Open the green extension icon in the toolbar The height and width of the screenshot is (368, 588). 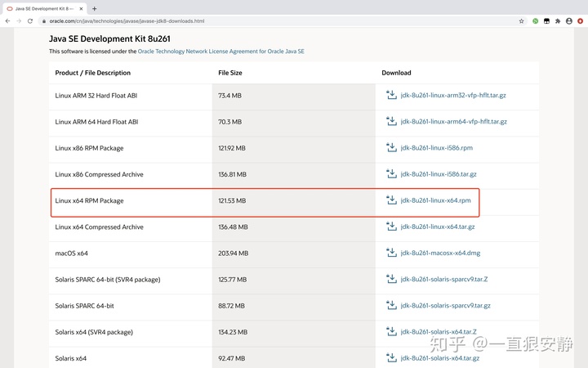coord(536,21)
